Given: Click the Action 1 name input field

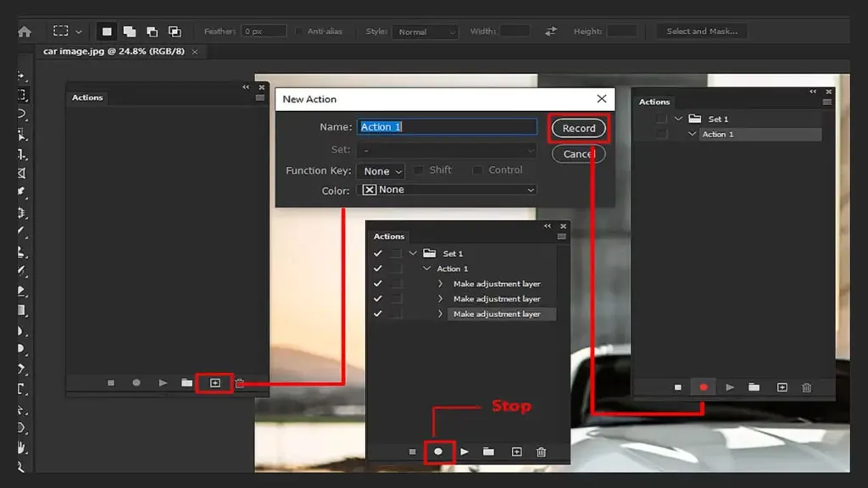Looking at the screenshot, I should tap(448, 127).
